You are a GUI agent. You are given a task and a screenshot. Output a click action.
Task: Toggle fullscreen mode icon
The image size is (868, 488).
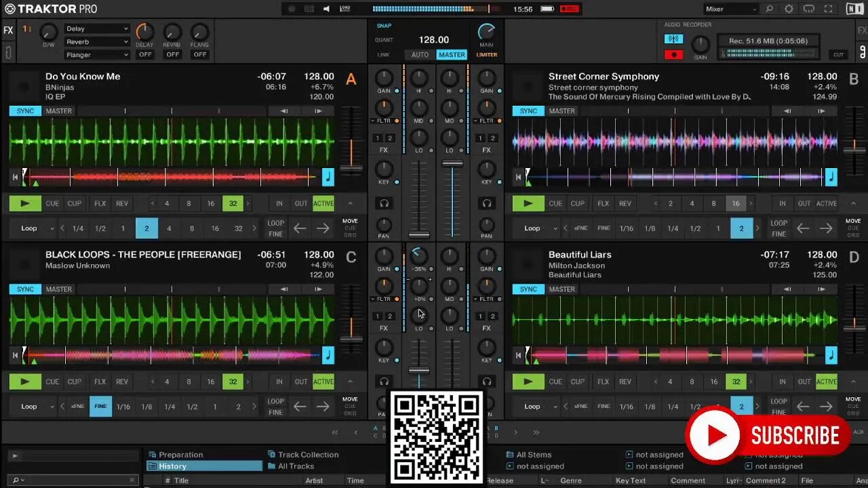pyautogui.click(x=828, y=9)
